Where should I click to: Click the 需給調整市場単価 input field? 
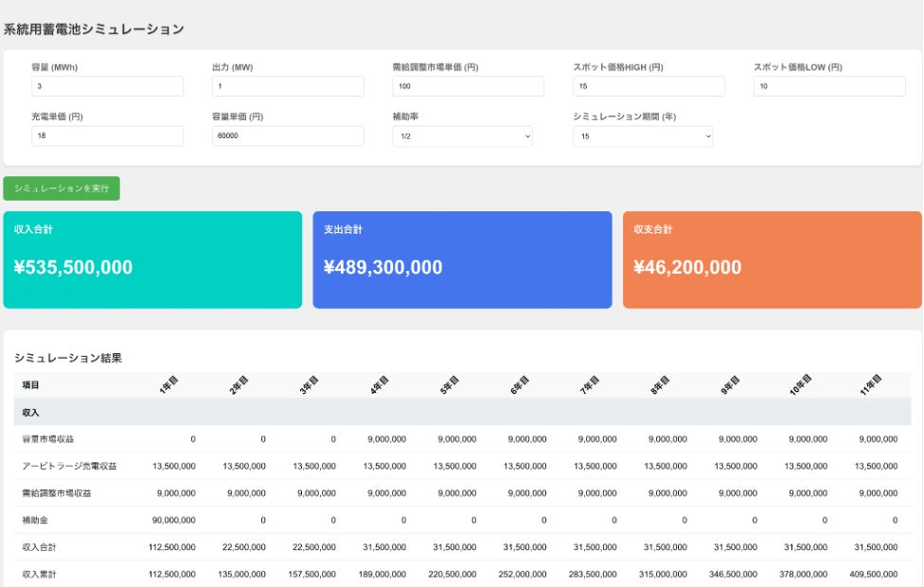(468, 86)
